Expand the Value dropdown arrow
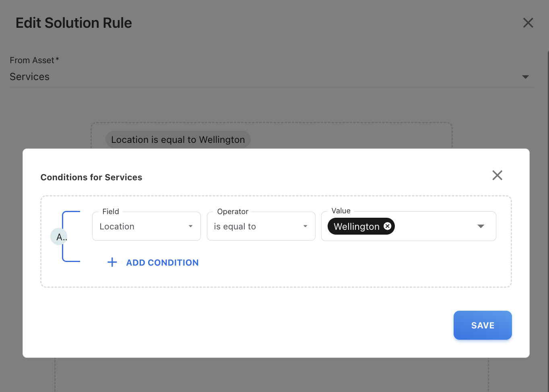The width and height of the screenshot is (549, 392). [480, 227]
